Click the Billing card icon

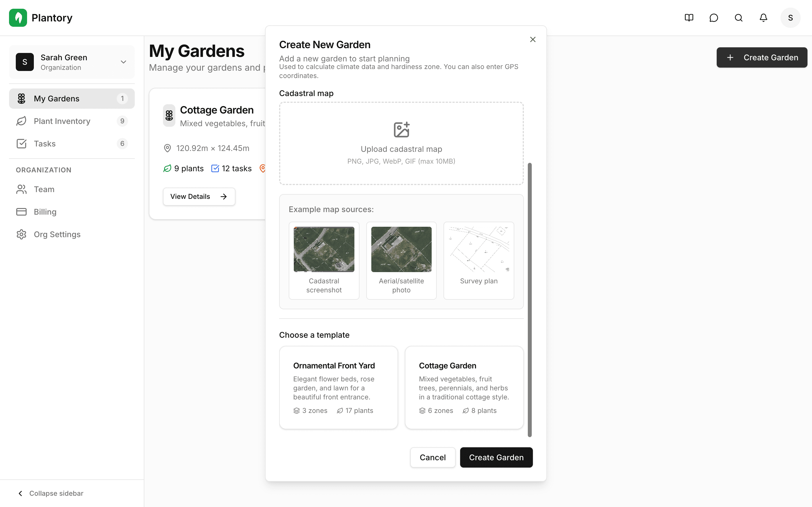click(21, 212)
